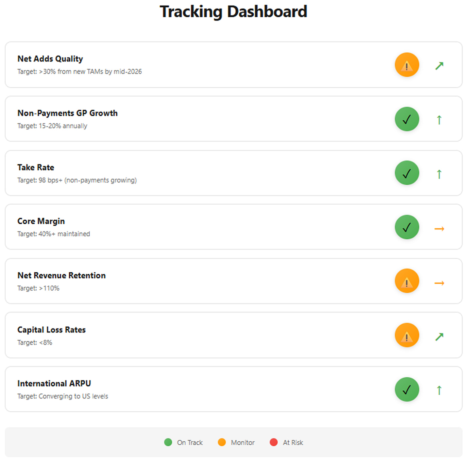
Task: Click the flat trend arrow on Core Margin
Action: (439, 228)
